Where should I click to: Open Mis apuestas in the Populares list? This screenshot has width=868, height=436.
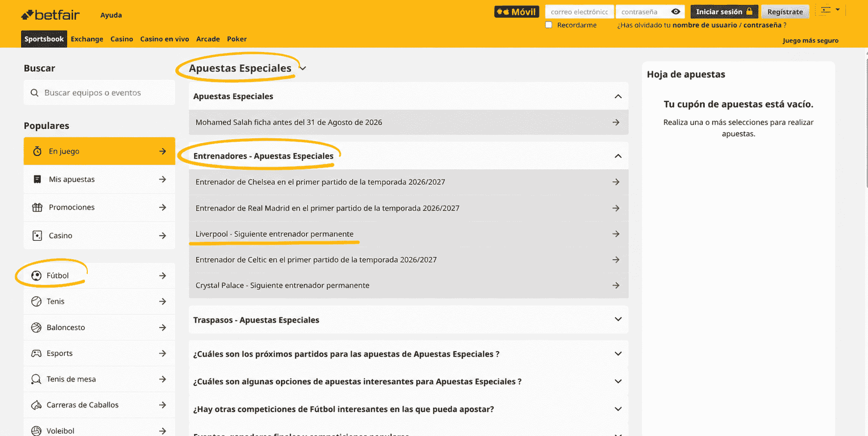coord(99,180)
